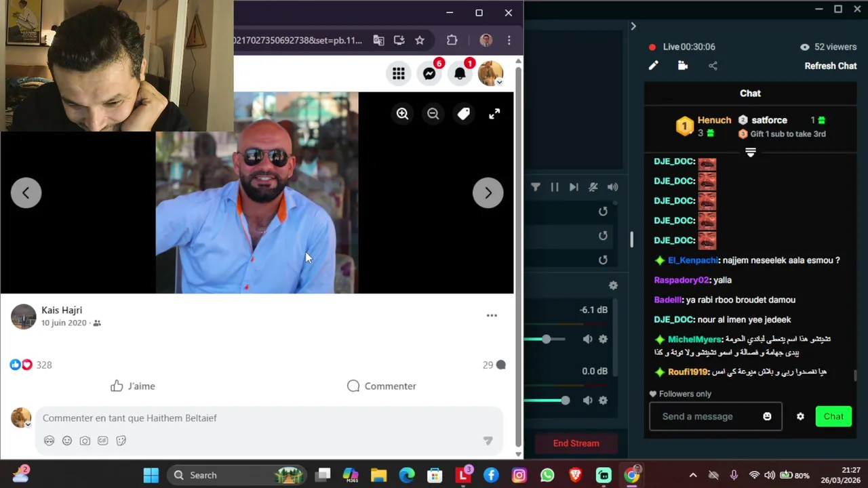The width and height of the screenshot is (868, 488).
Task: Toggle the speaker icon in the Streamlabs toolbar
Action: (612, 187)
